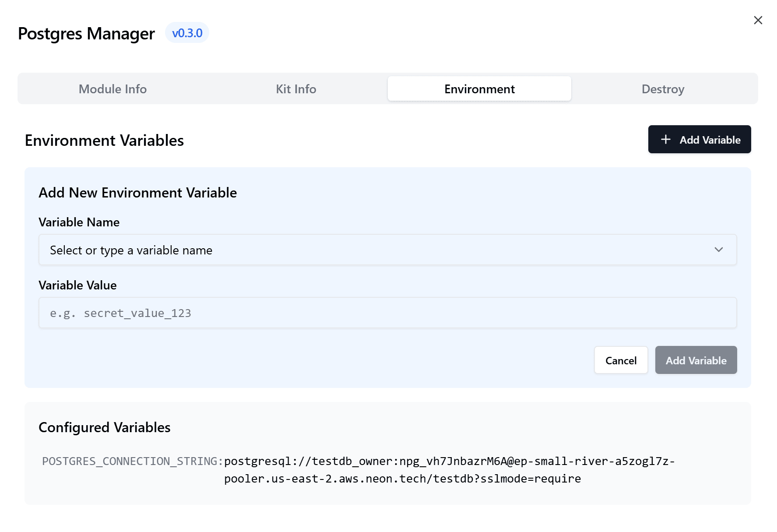Close the Postgres Manager dialog
Image resolution: width=777 pixels, height=532 pixels.
point(758,20)
